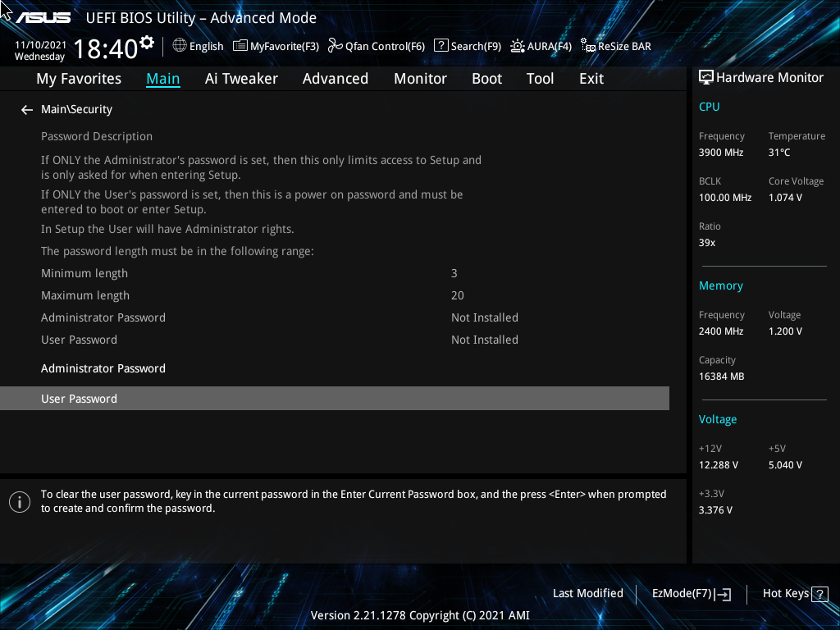
Task: Open the Advanced tab
Action: click(335, 79)
